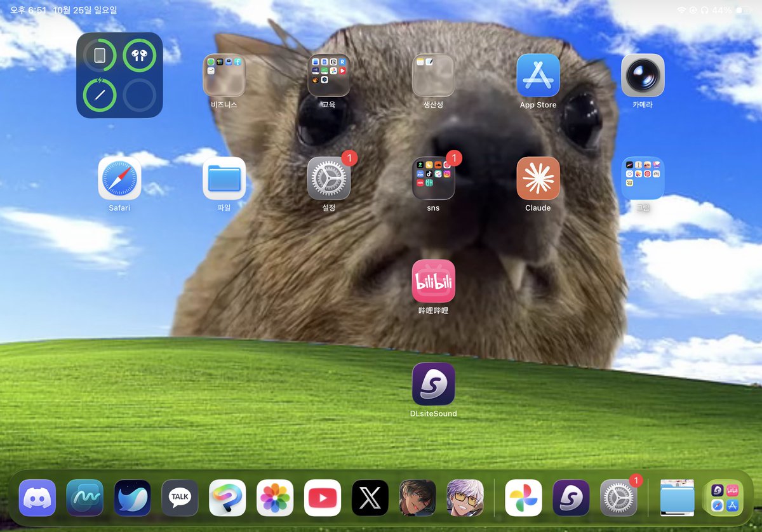Open the Apple Photos flower icon
This screenshot has width=762, height=532.
(x=275, y=498)
